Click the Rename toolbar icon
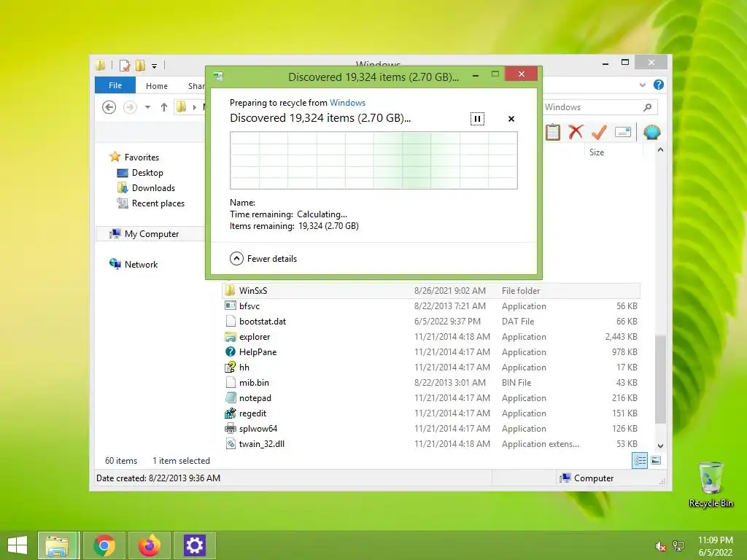This screenshot has width=747, height=560. 623,132
